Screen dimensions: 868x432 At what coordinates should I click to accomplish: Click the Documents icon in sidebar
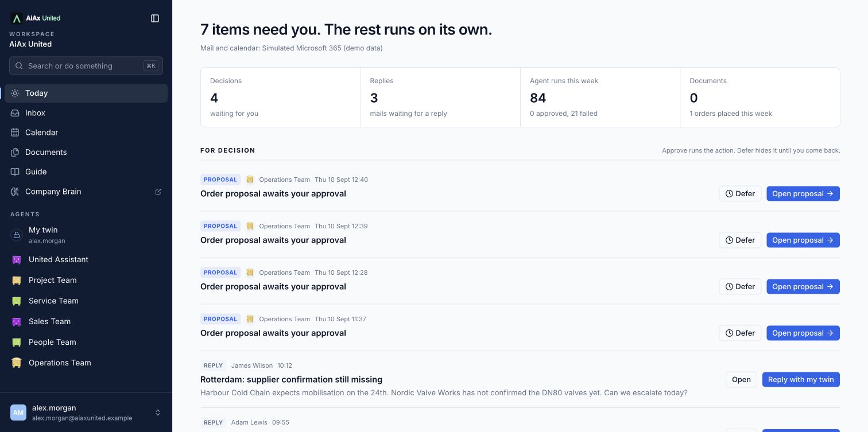tap(15, 152)
